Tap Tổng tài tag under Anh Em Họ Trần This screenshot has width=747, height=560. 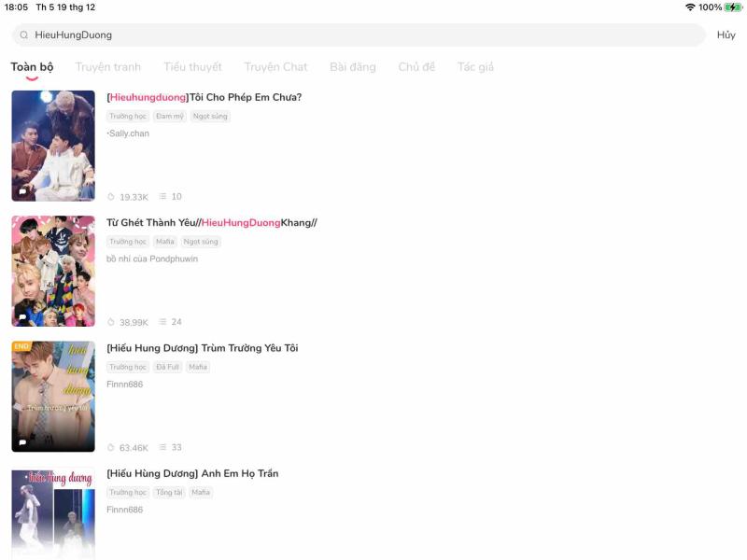[169, 492]
